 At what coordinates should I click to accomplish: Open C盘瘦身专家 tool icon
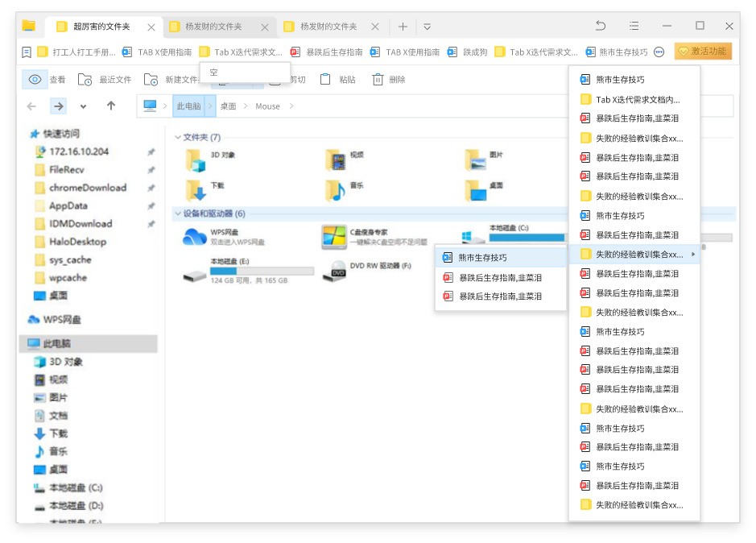(x=333, y=237)
